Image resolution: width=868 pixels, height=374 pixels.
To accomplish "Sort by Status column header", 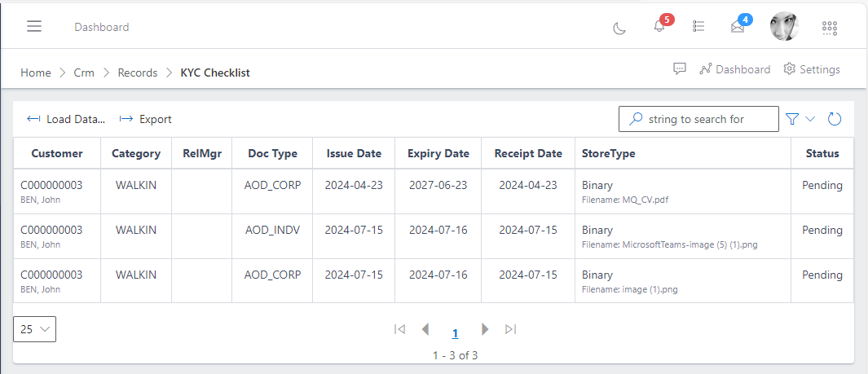I will pos(822,153).
